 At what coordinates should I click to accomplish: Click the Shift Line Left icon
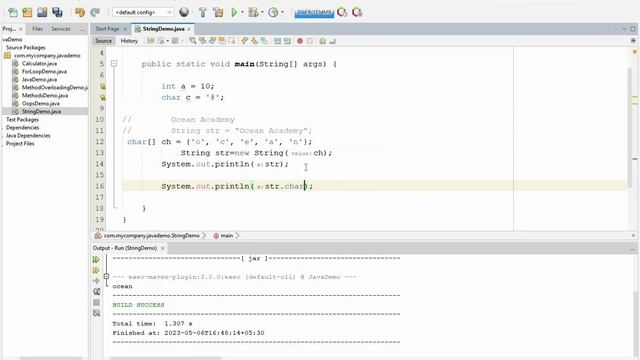pos(277,41)
